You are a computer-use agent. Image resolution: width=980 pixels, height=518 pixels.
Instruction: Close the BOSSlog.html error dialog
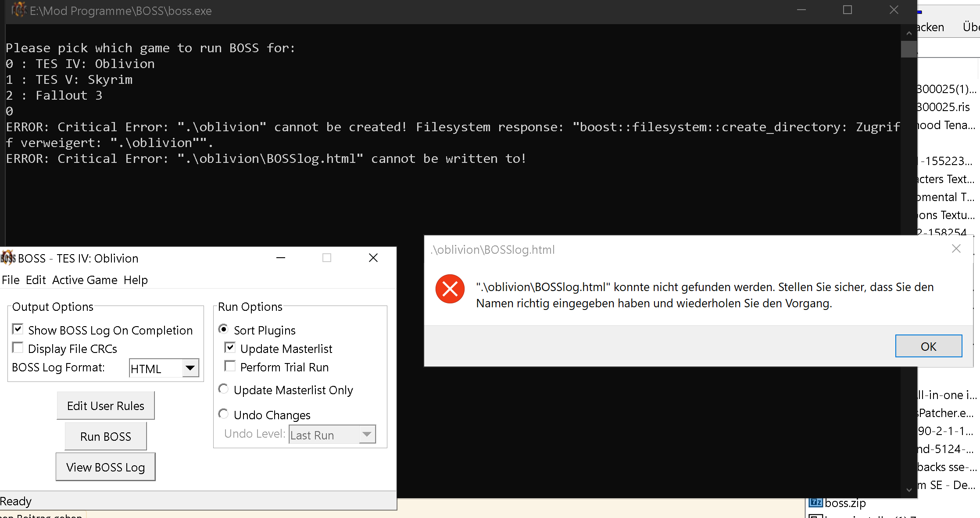[x=956, y=249]
